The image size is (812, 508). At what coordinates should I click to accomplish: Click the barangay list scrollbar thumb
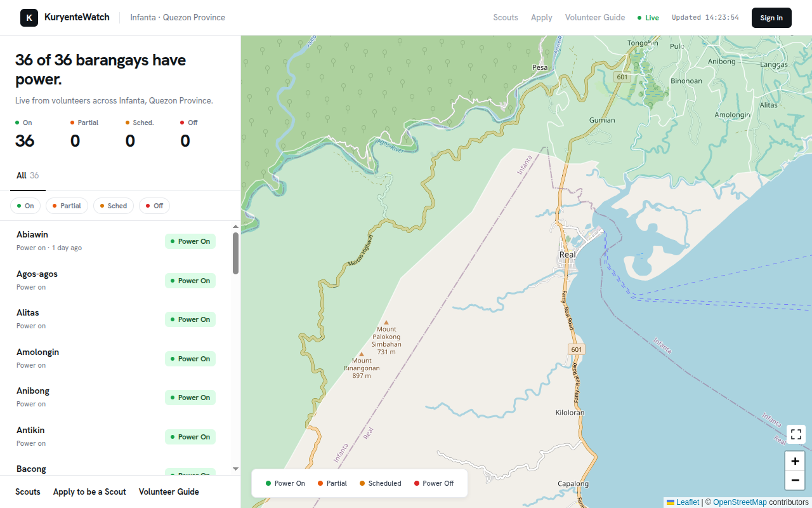[236, 253]
